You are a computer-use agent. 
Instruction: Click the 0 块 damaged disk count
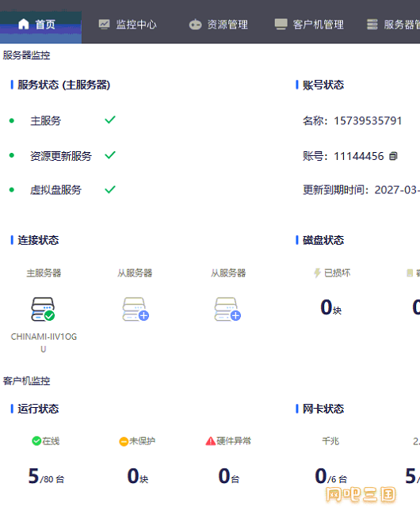331,307
